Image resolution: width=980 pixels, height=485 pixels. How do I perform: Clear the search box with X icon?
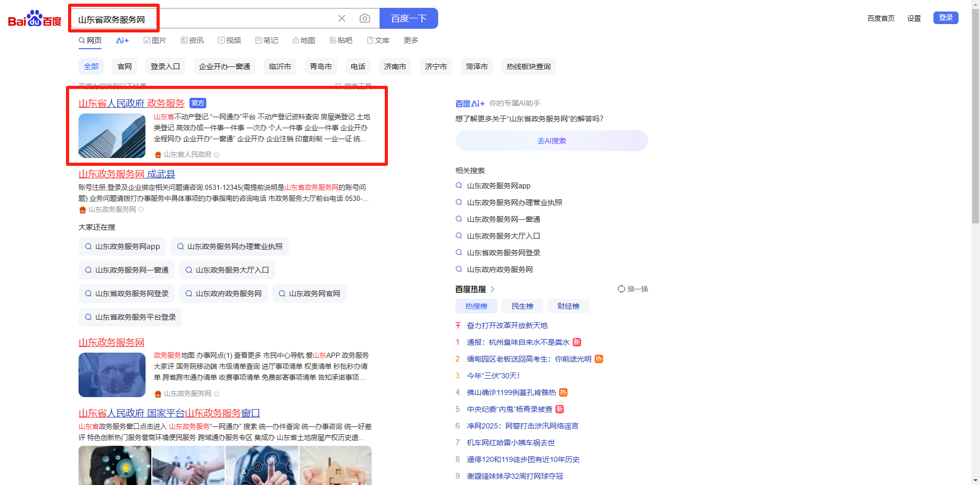point(342,18)
